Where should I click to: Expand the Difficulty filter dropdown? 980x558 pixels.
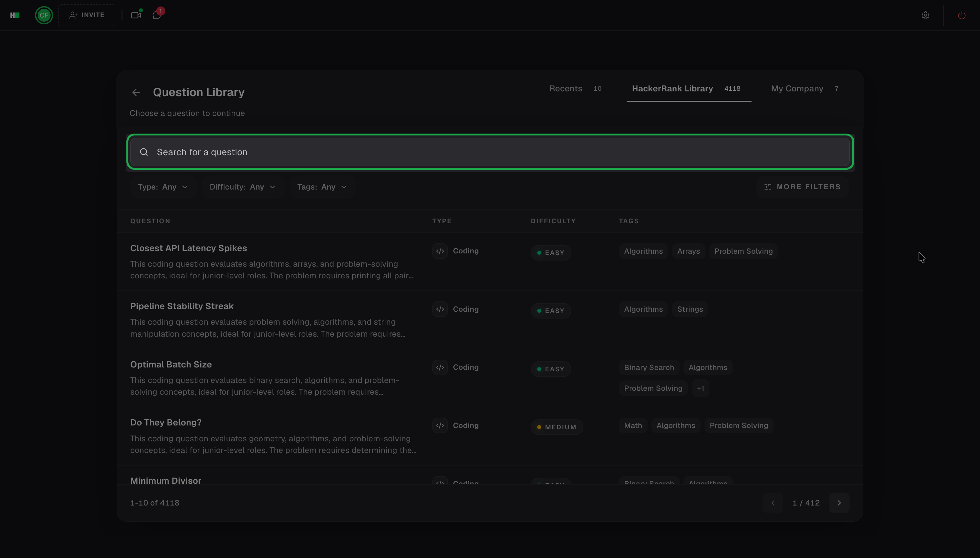click(243, 187)
